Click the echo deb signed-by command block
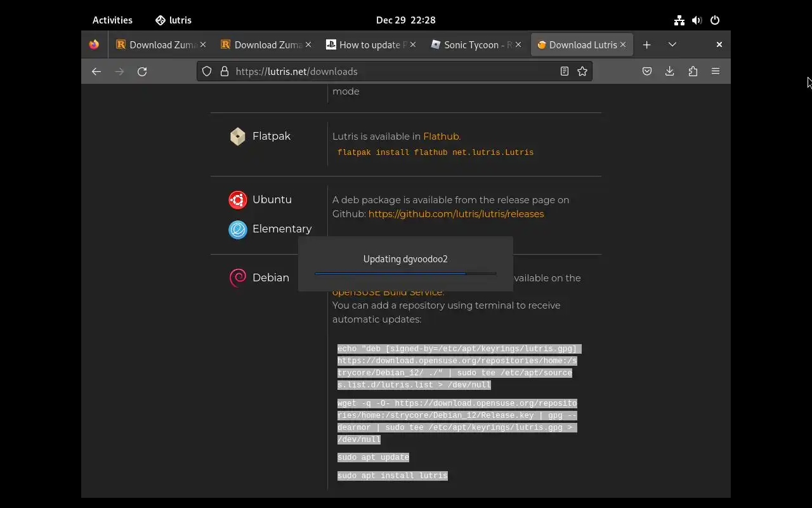Viewport: 812px width, 508px height. pyautogui.click(x=459, y=367)
